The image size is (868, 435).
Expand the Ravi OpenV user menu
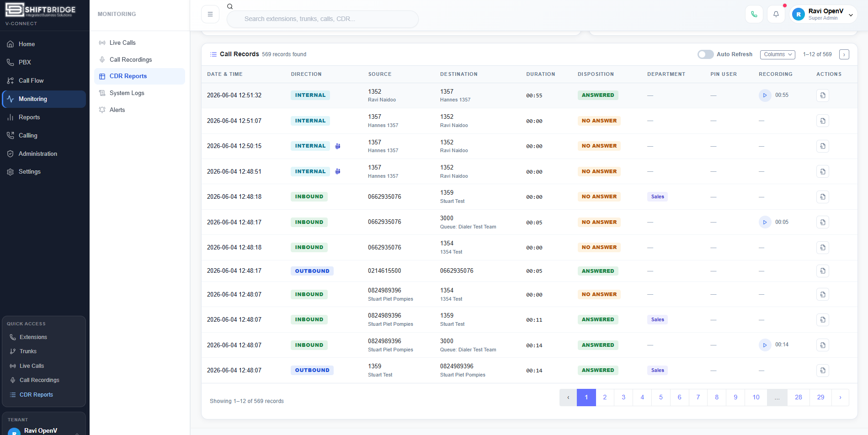tap(823, 14)
